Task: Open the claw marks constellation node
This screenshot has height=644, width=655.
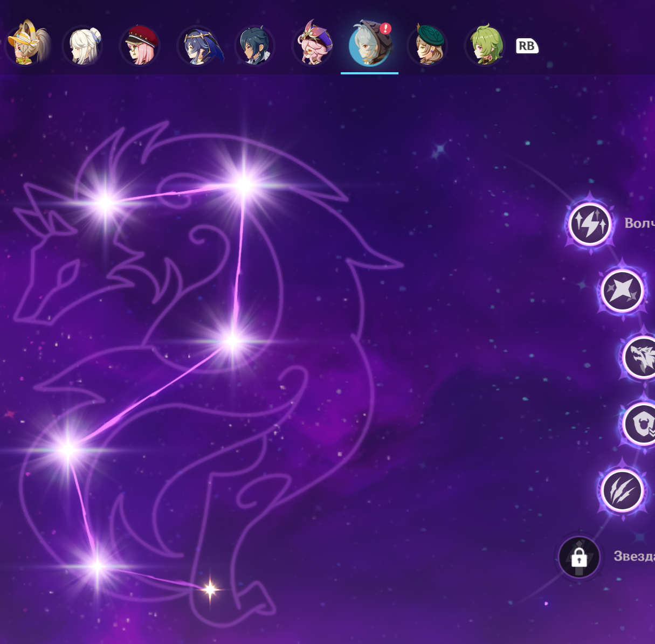Action: pyautogui.click(x=622, y=490)
